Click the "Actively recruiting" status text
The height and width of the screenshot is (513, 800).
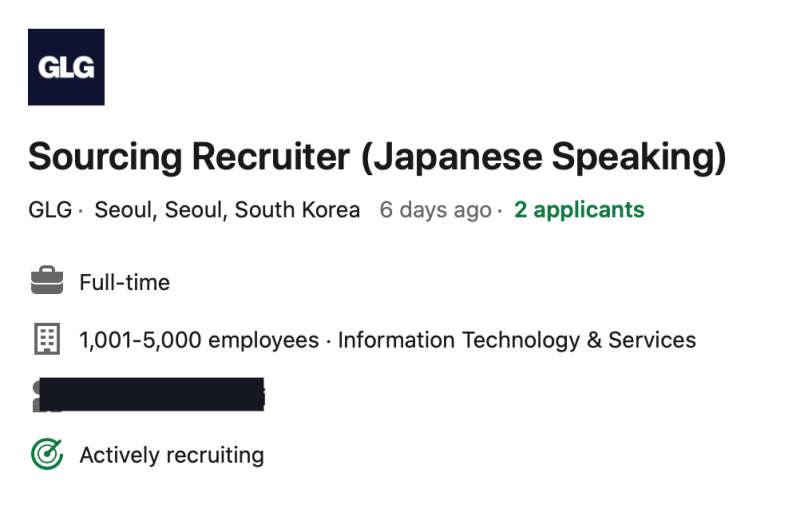click(172, 456)
